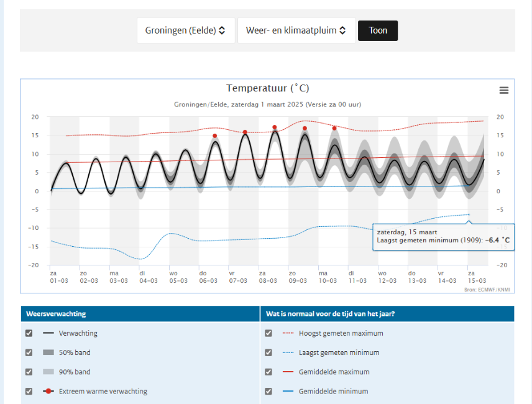Uncheck the Verwachting checkbox
Screen dimensions: 532x404
tap(29, 333)
